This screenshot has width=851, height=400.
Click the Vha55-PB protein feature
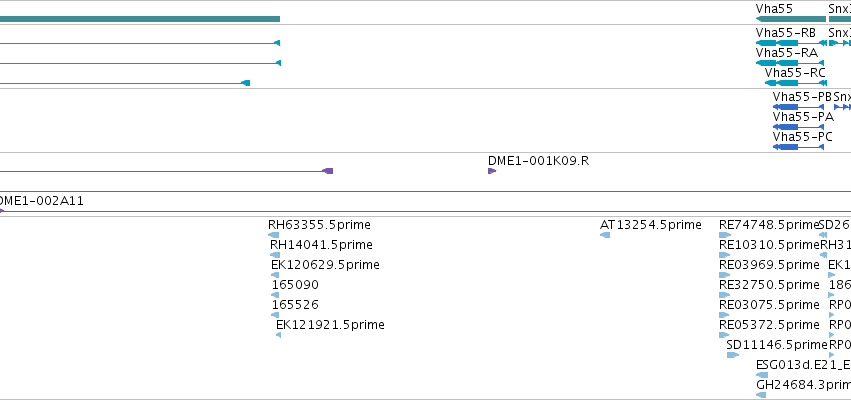(798, 107)
